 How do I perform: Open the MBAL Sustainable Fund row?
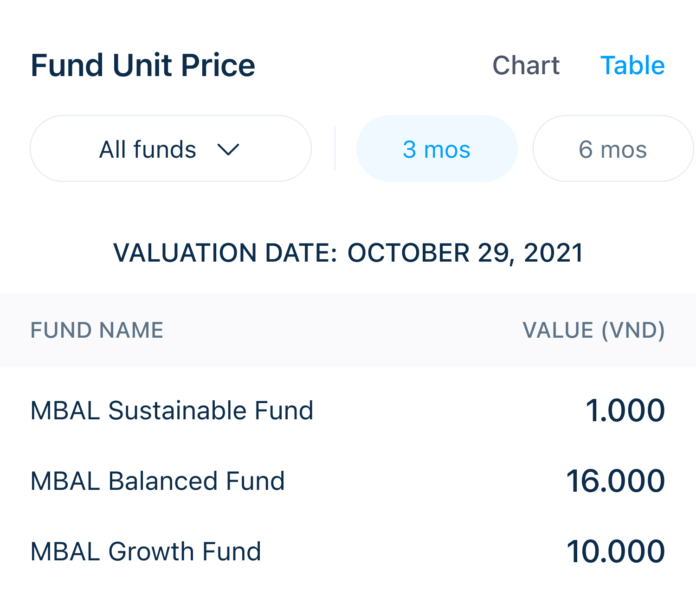pyautogui.click(x=172, y=411)
